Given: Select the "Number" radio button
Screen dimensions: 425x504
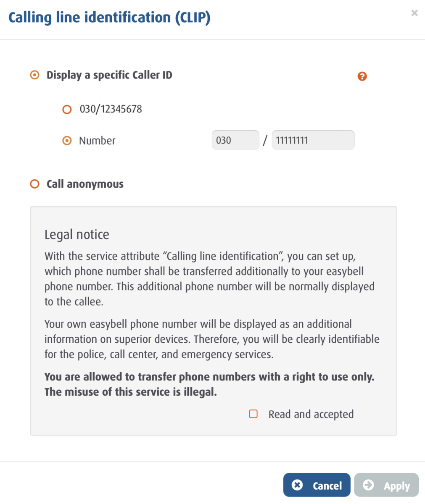Looking at the screenshot, I should click(67, 141).
